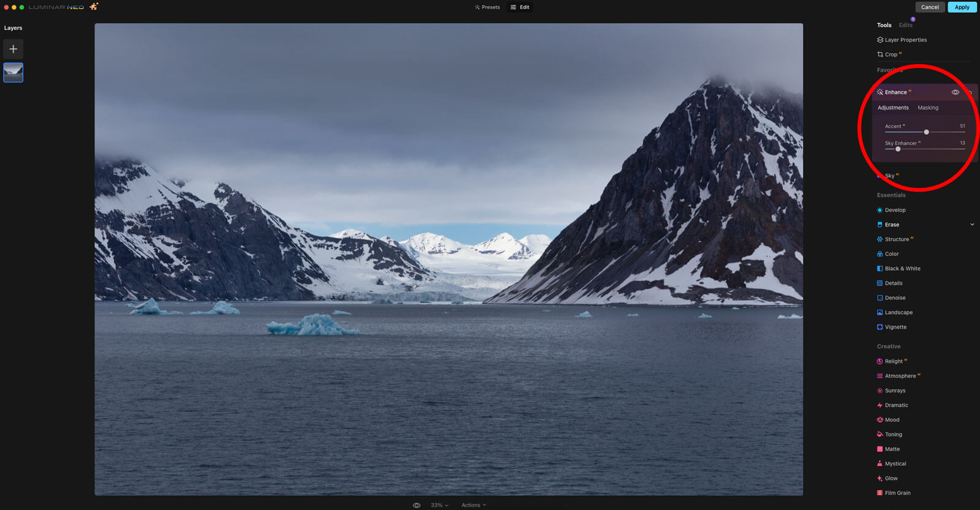Screen dimensions: 980x510
Task: Open the 33% zoom dropdown
Action: [x=439, y=505]
